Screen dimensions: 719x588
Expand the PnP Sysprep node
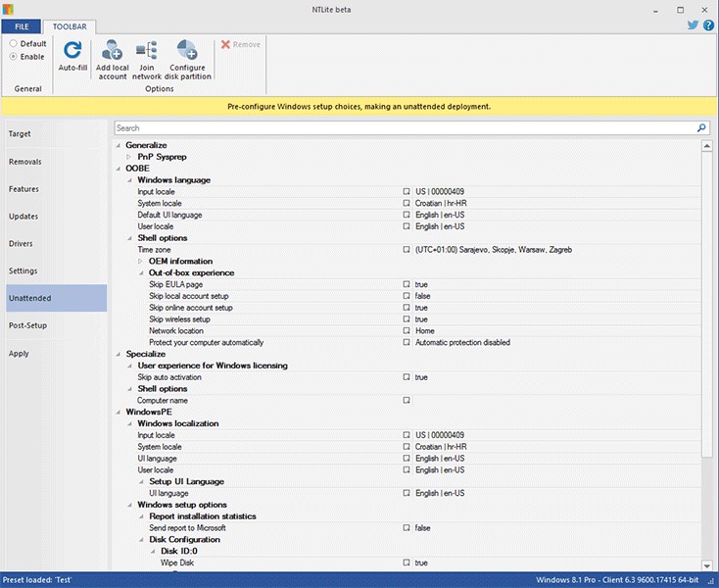pyautogui.click(x=129, y=157)
